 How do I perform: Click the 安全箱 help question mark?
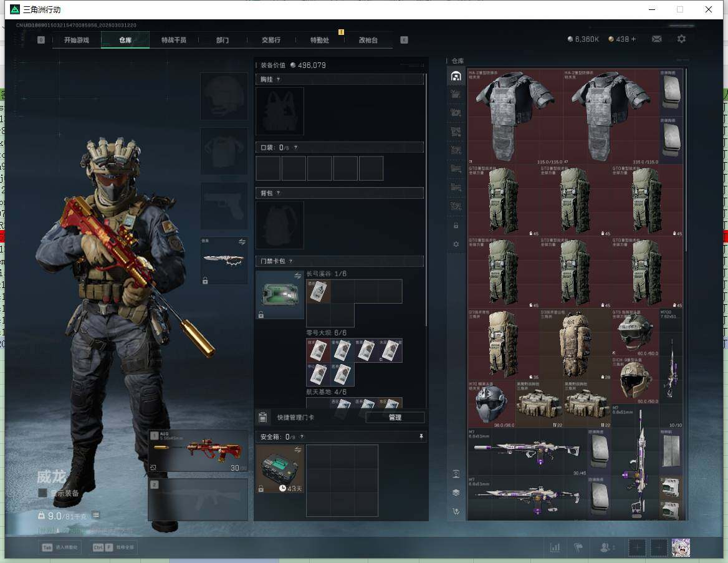302,436
